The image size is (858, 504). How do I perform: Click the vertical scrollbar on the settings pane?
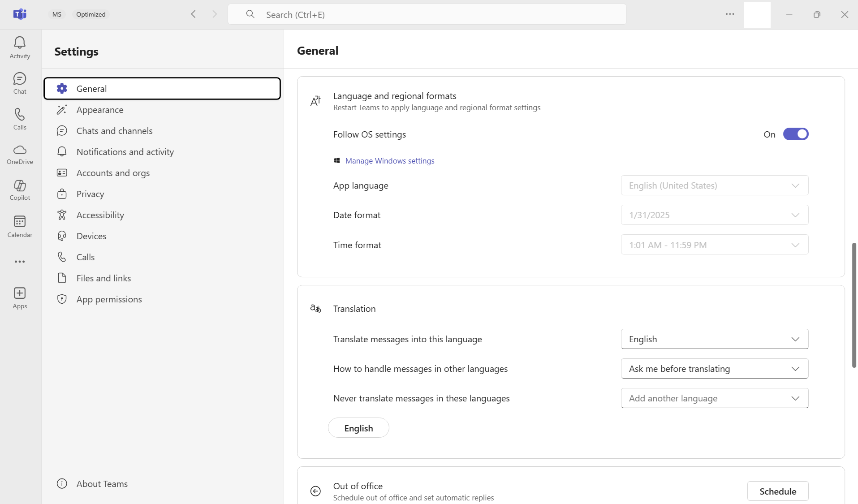(854, 305)
